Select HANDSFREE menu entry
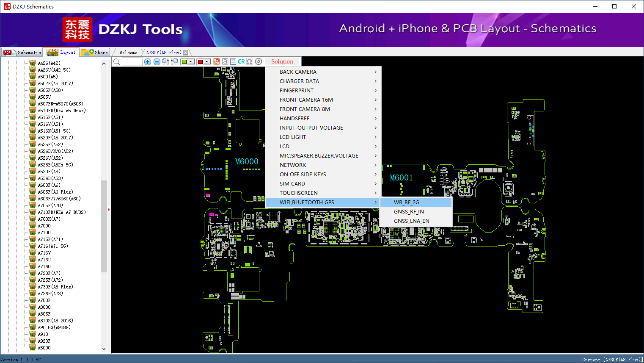The height and width of the screenshot is (363, 644). pos(323,119)
